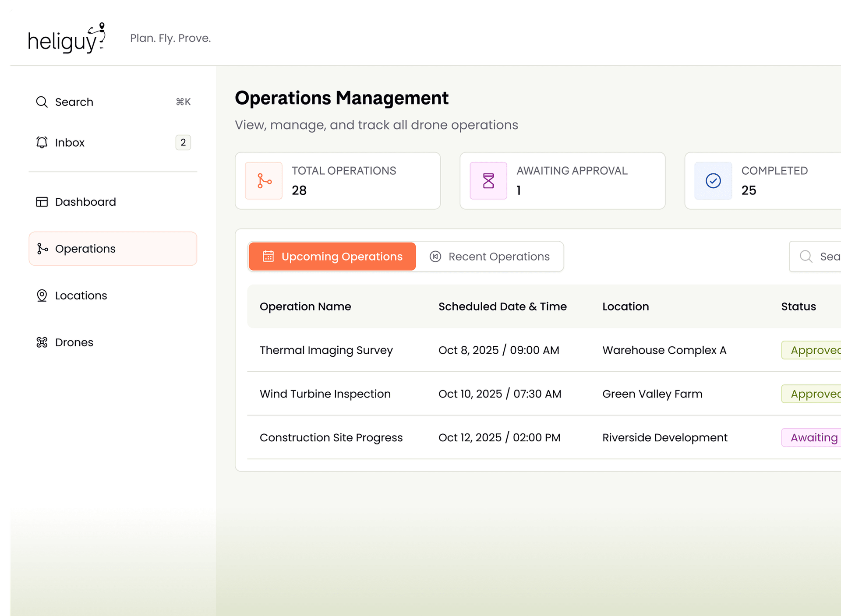Click the Operation Name column header

pyautogui.click(x=305, y=306)
